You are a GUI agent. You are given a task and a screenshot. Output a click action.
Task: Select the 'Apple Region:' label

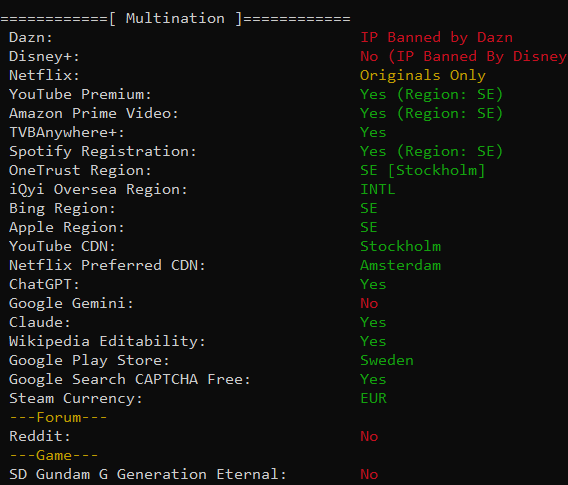click(67, 227)
